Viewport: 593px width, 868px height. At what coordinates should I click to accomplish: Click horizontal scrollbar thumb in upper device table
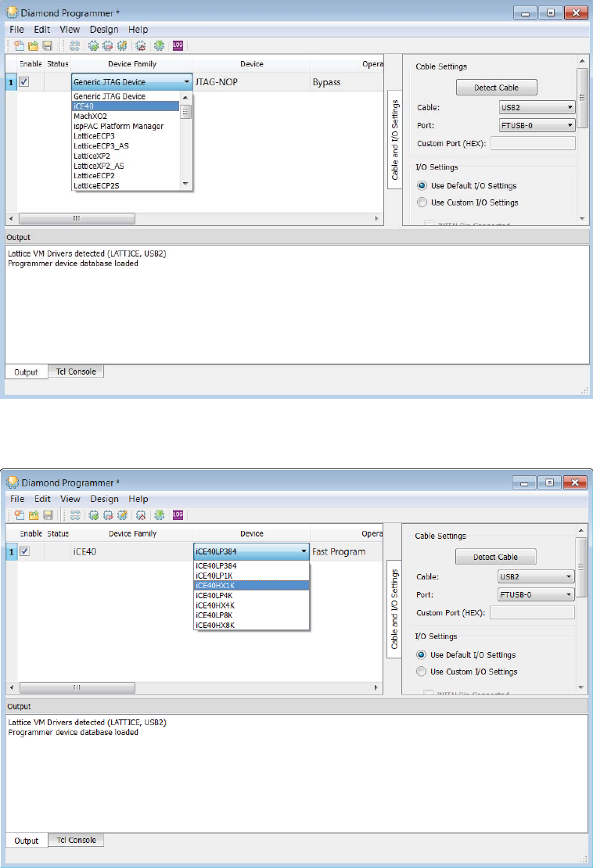pos(77,219)
